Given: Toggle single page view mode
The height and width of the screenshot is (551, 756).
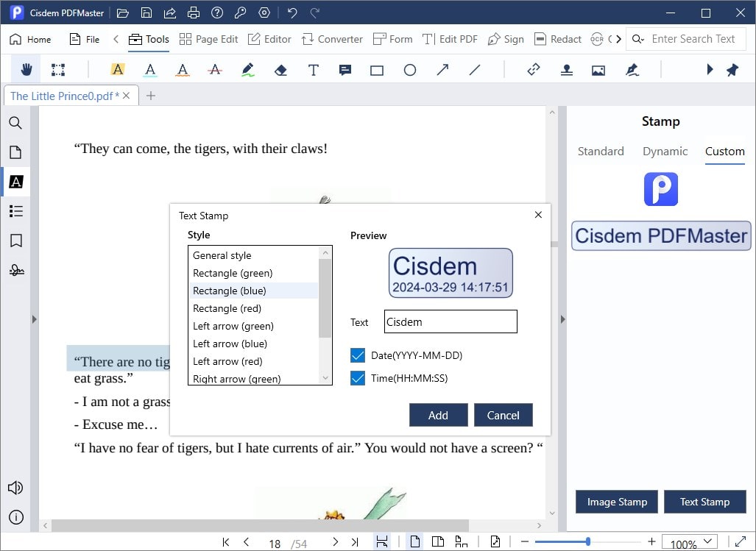Looking at the screenshot, I should [x=414, y=542].
